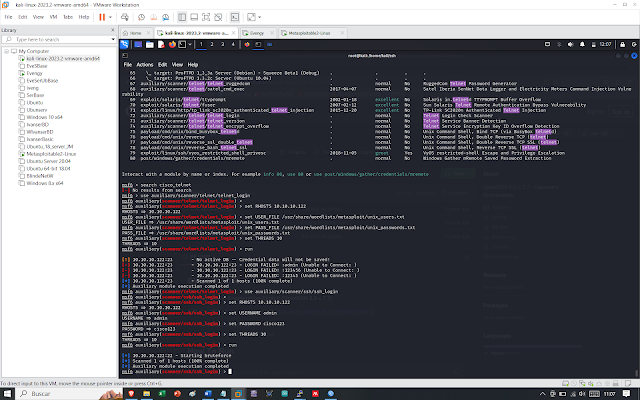Click Kali show desktop panel icon
The height and width of the screenshot is (400, 640).
click(138, 44)
